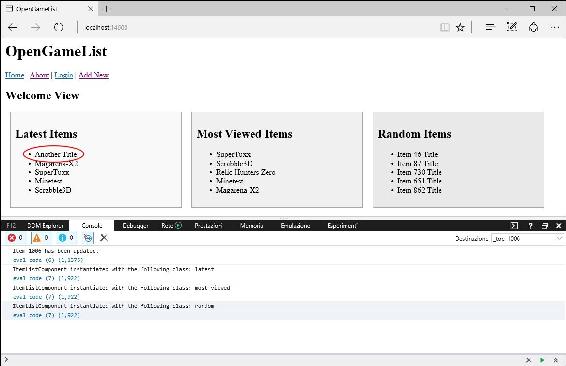The image size is (566, 366).
Task: Add page to favorites with the star icon
Action: (x=460, y=27)
